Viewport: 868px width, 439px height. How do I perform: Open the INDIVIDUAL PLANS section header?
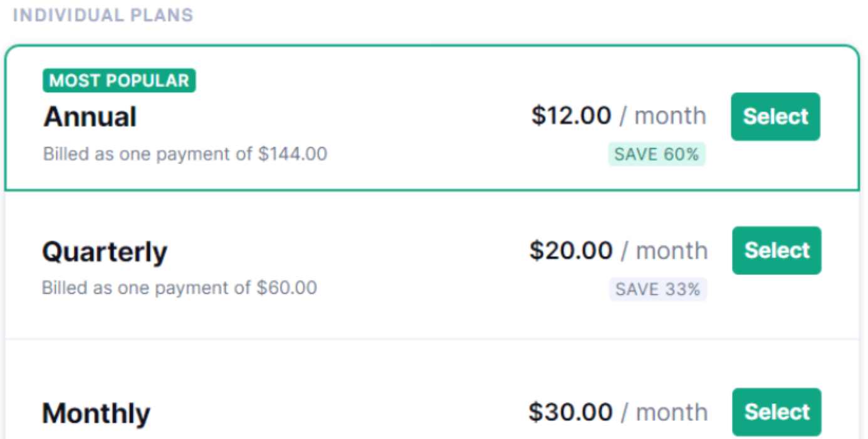click(102, 15)
